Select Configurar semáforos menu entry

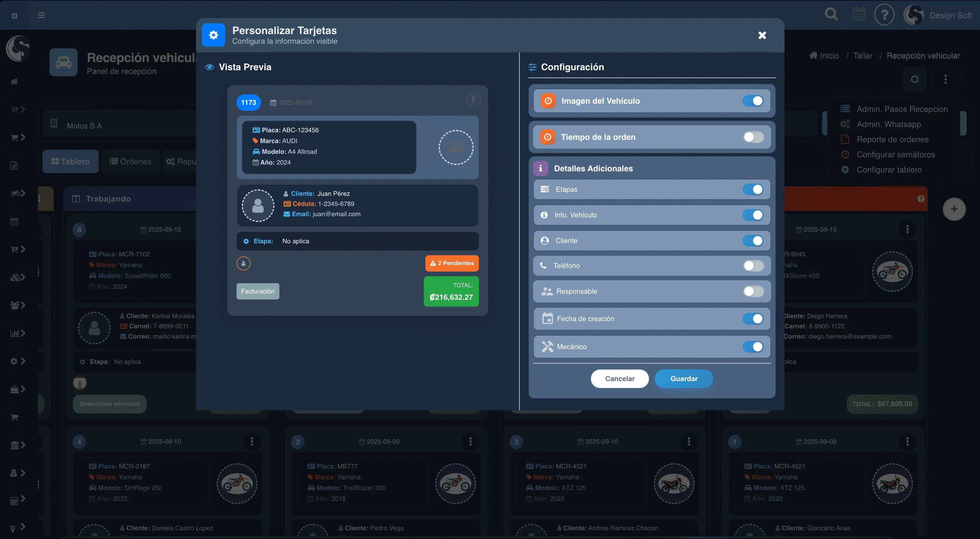tap(896, 154)
